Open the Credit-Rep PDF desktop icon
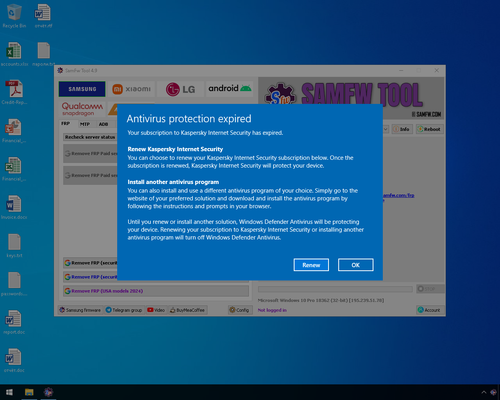 14,92
